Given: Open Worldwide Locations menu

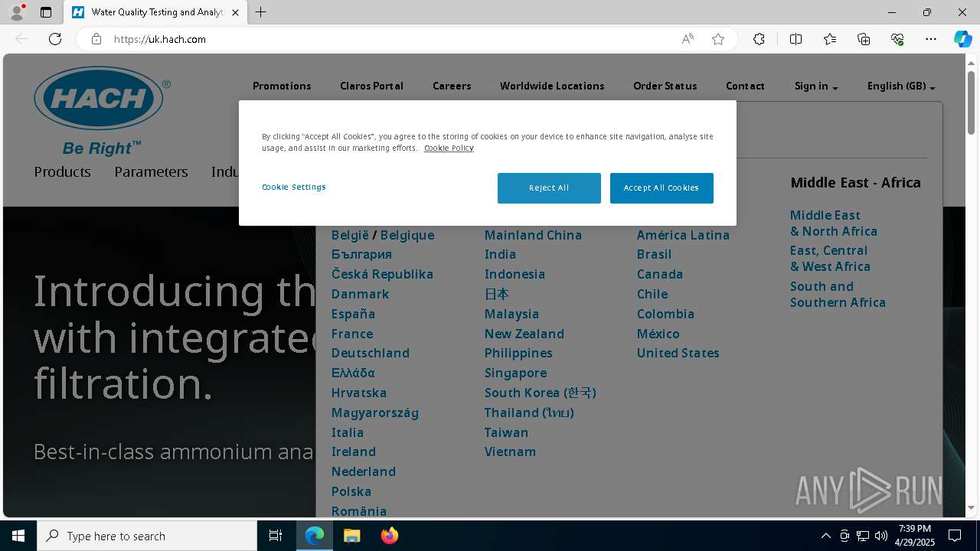Looking at the screenshot, I should point(552,86).
